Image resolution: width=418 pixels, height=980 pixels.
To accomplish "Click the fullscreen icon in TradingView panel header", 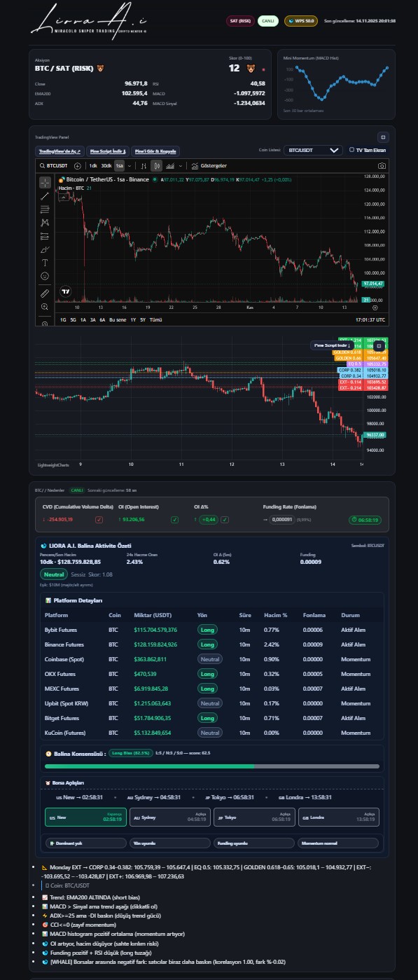I will (x=382, y=137).
